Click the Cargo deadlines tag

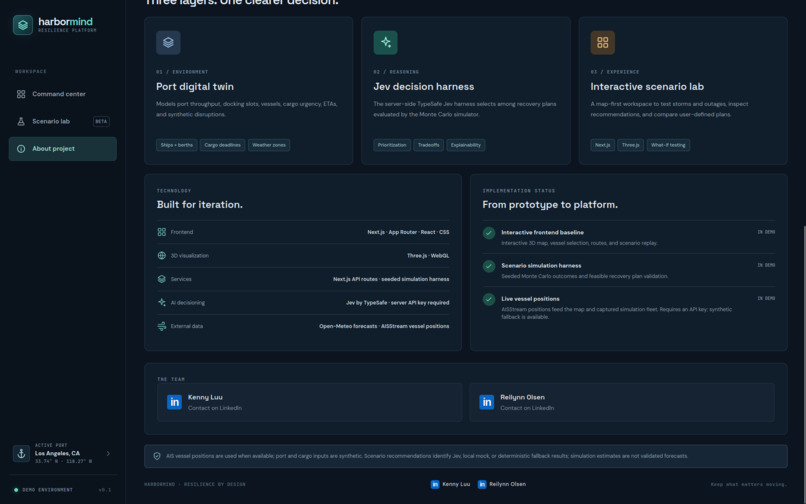[x=223, y=145]
